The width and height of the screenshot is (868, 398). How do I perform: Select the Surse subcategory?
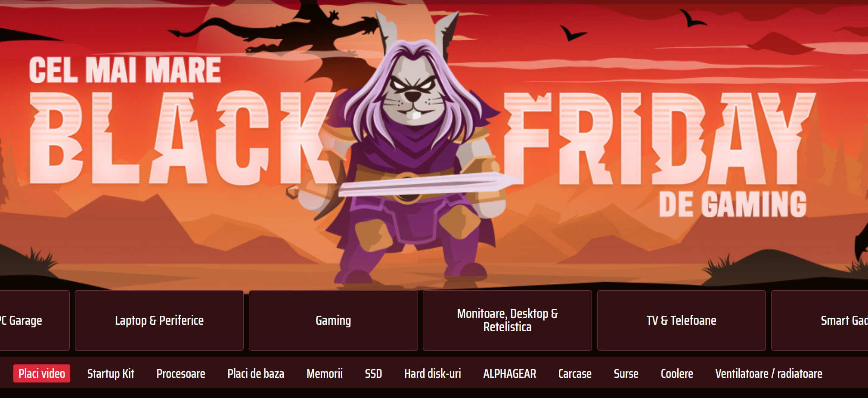(626, 373)
